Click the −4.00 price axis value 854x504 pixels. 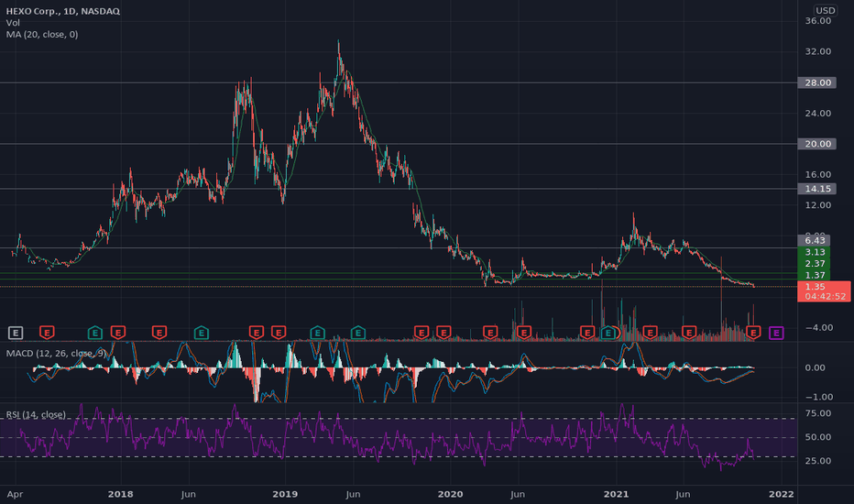click(818, 327)
